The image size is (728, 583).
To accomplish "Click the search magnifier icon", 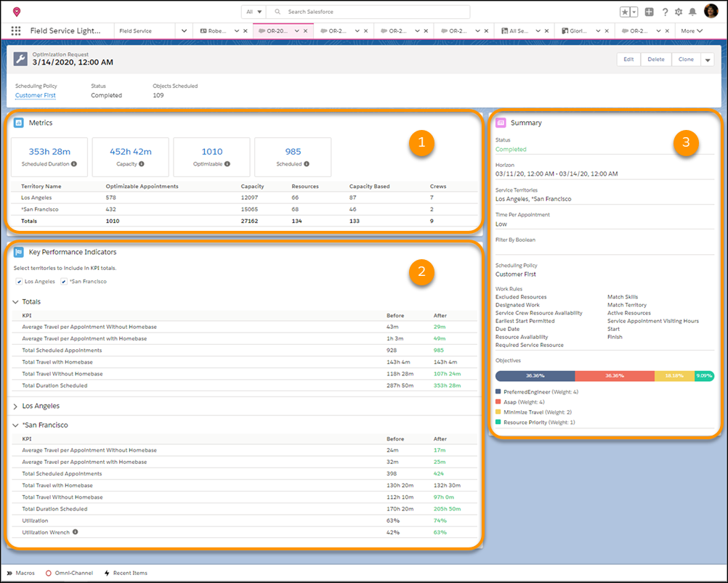I will point(278,12).
